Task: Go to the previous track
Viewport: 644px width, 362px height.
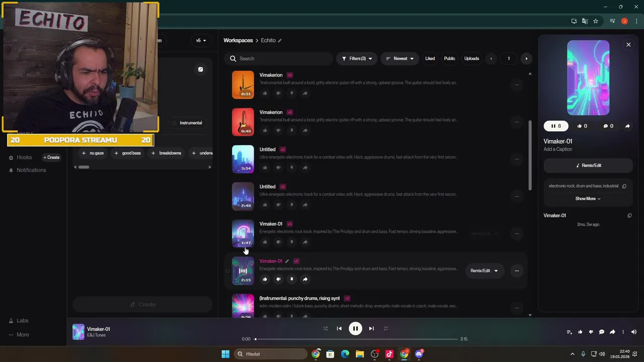Action: coord(339,328)
